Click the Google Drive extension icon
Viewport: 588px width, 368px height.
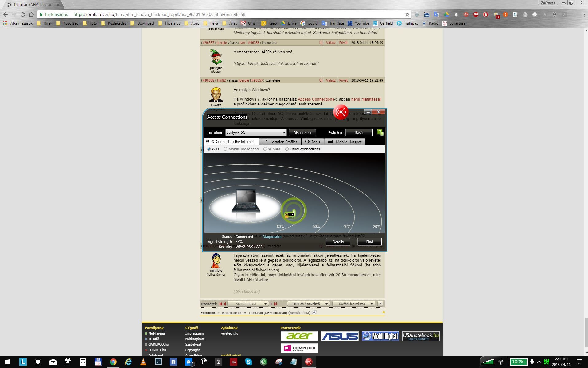446,14
